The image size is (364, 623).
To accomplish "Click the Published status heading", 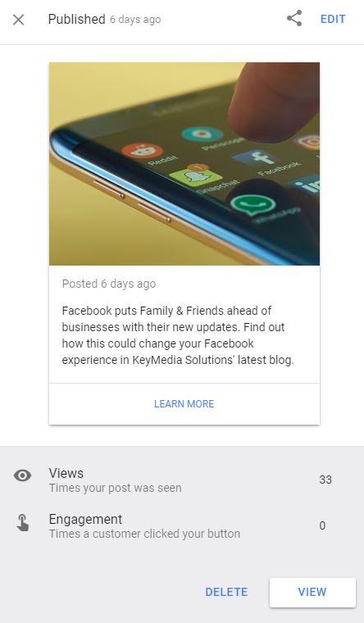I will click(x=77, y=19).
